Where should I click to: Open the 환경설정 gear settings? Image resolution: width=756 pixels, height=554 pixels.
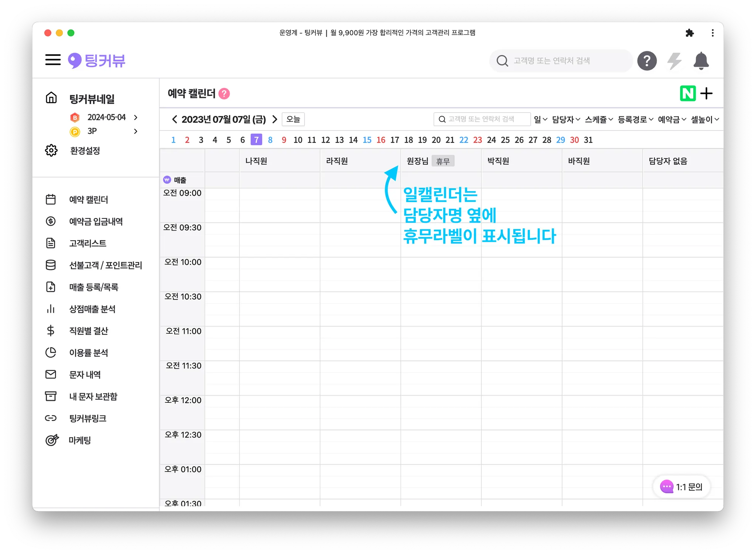pos(85,150)
